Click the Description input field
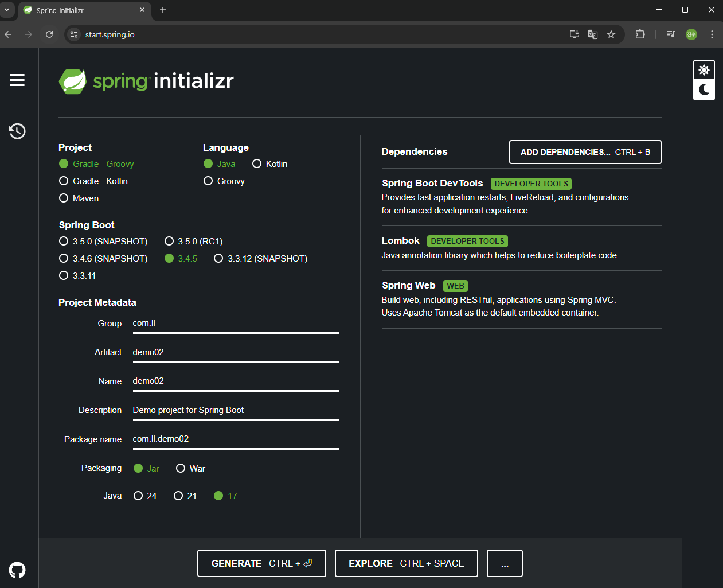This screenshot has width=723, height=588. click(x=236, y=410)
